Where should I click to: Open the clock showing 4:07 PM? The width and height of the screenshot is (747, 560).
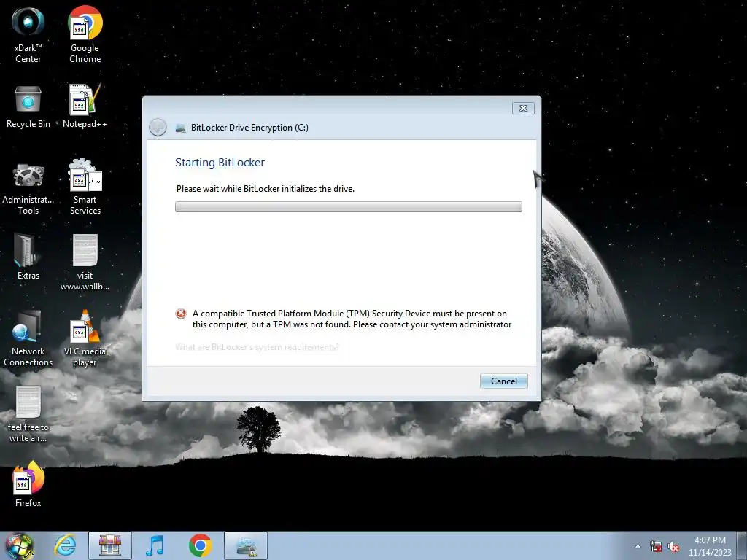(710, 546)
